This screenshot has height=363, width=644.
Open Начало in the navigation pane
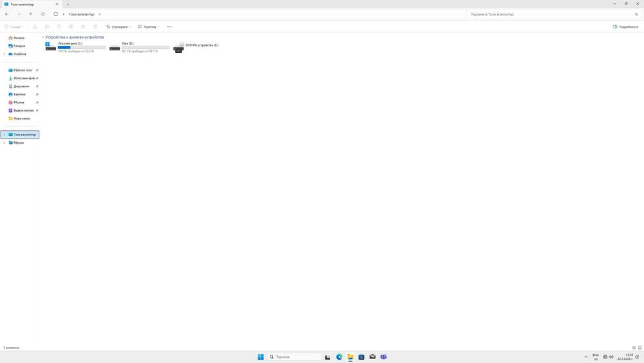point(19,38)
